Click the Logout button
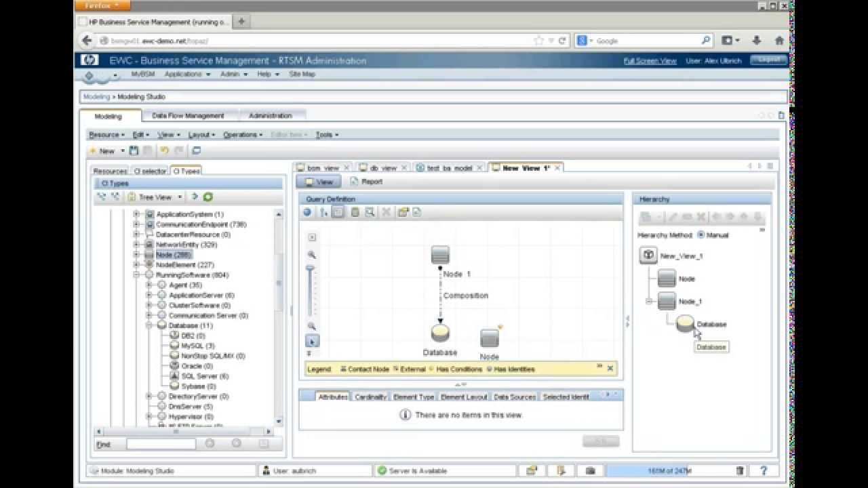868x488 pixels. click(x=769, y=60)
